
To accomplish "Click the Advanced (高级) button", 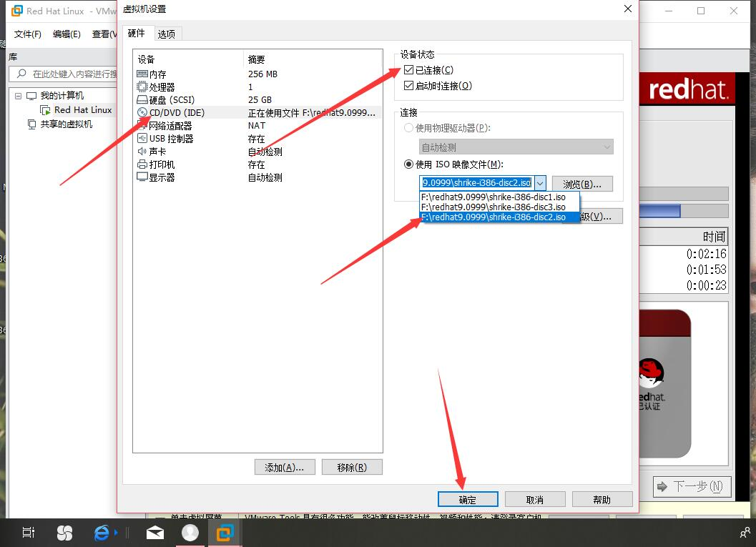I will point(601,217).
